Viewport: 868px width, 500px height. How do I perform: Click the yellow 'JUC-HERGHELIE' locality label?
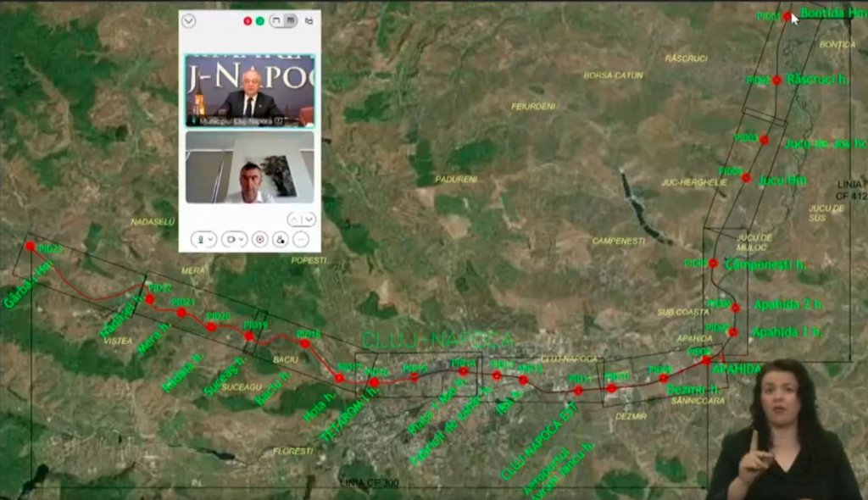(x=694, y=182)
